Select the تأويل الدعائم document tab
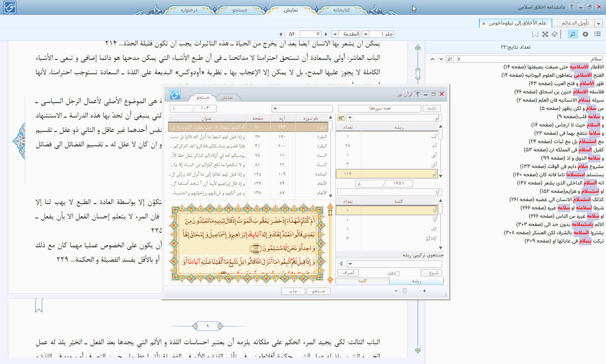 (575, 23)
